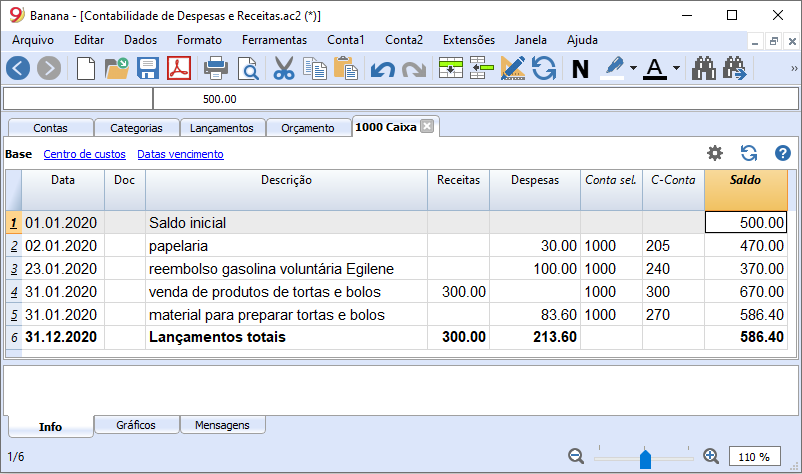Add a row with the green insert icon
Screen dimensions: 802x474
tap(451, 68)
